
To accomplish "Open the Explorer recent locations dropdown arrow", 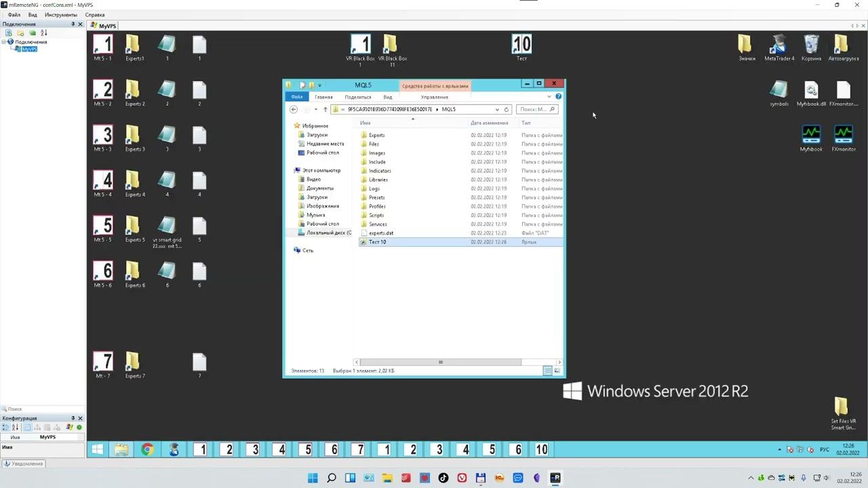I will pos(316,109).
